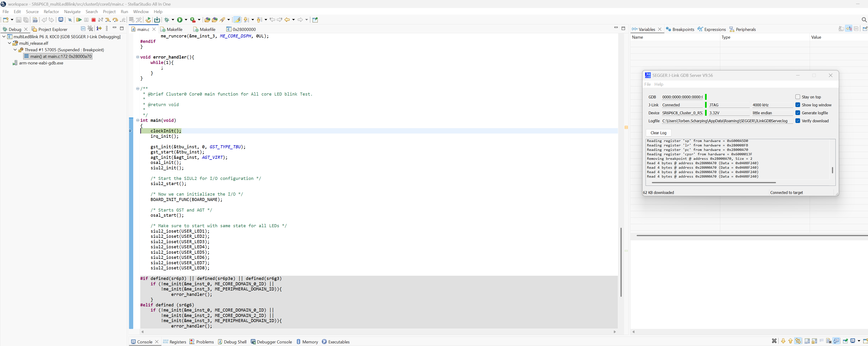This screenshot has width=868, height=346.
Task: Click console Show Next down-arrow icon
Action: click(783, 341)
